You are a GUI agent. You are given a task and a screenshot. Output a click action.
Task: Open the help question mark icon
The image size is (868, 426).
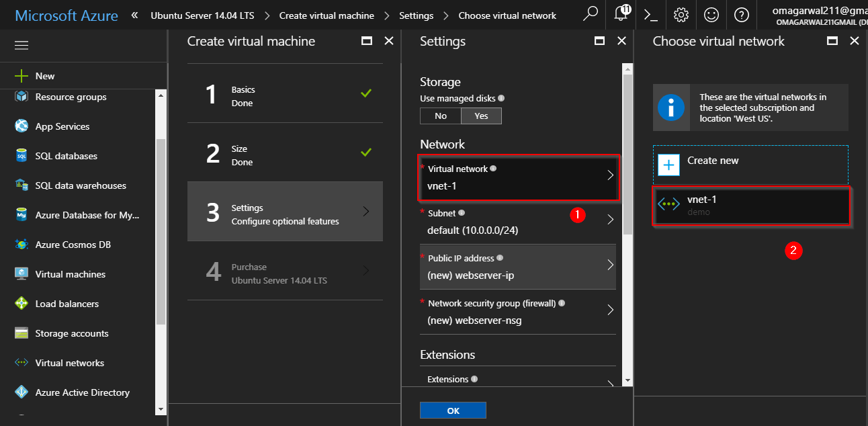point(741,15)
